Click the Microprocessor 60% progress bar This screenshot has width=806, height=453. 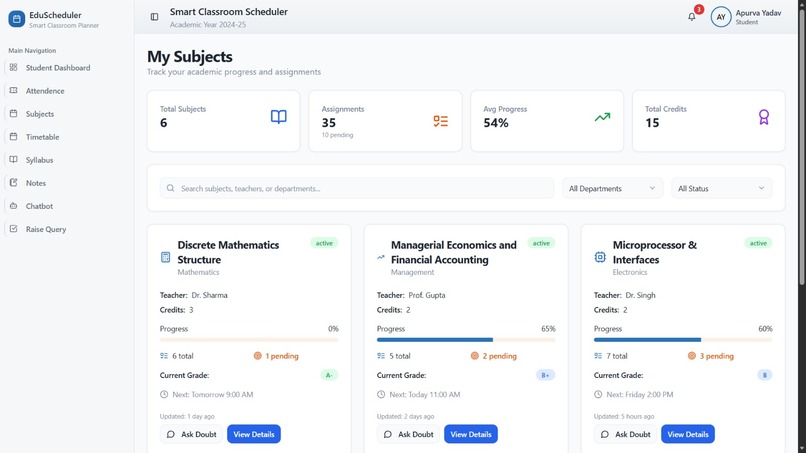point(683,340)
